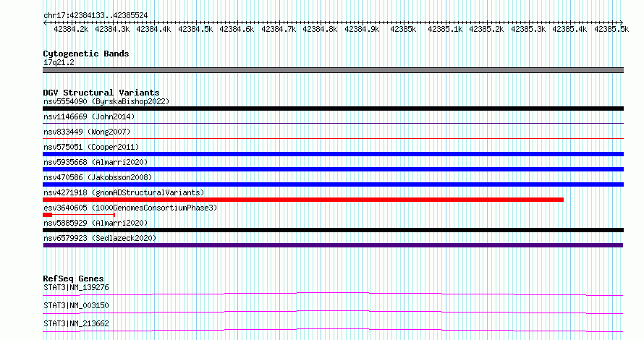
Task: Open nsv5885929 (Almarri2020) variant label
Action: click(96, 223)
